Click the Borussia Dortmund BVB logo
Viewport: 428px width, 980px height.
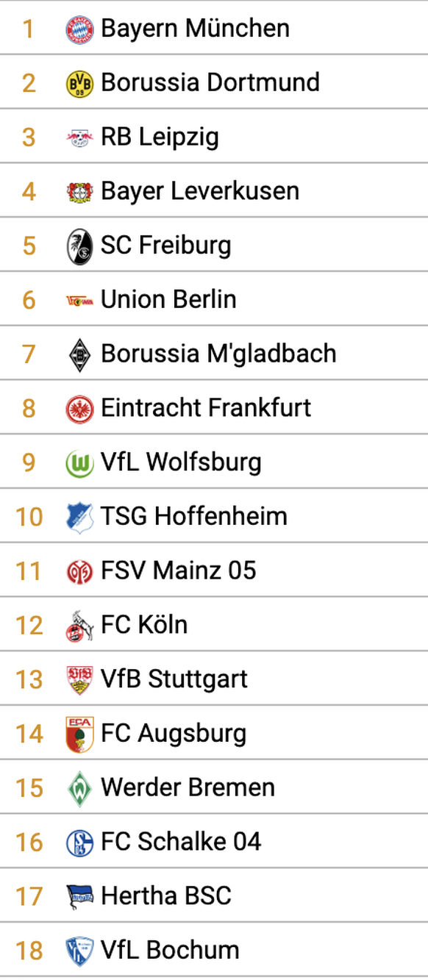79,84
